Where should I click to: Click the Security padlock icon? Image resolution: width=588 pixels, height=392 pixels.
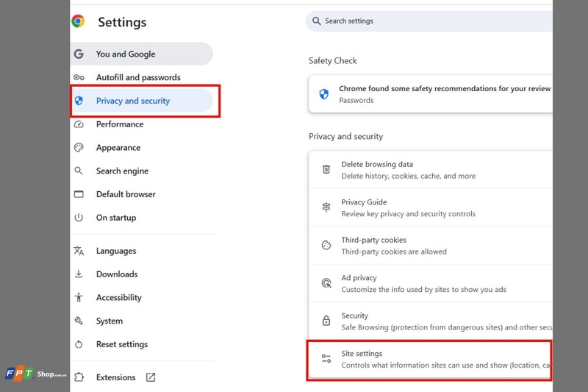point(326,321)
